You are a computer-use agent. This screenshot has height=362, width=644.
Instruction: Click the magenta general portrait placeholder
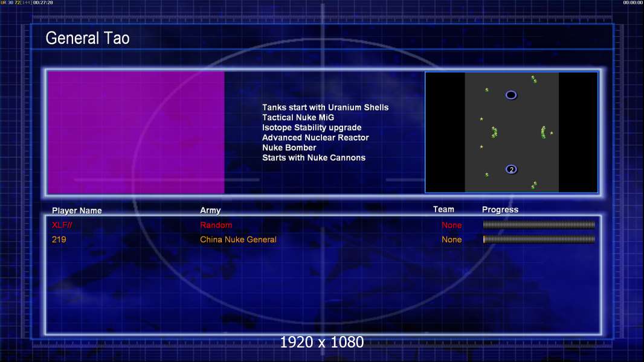click(x=136, y=132)
